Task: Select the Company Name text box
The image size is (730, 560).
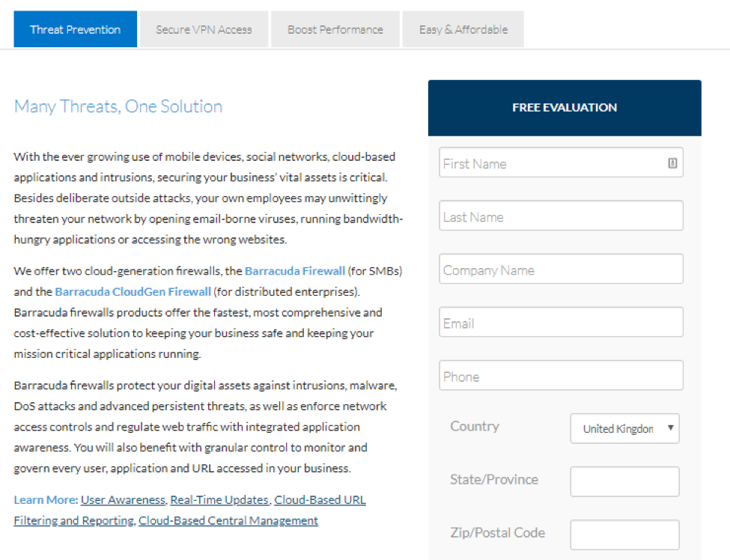Action: (x=561, y=270)
